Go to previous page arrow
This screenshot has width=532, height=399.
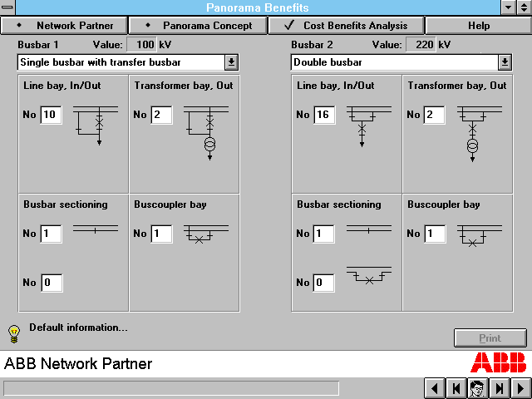tap(435, 388)
